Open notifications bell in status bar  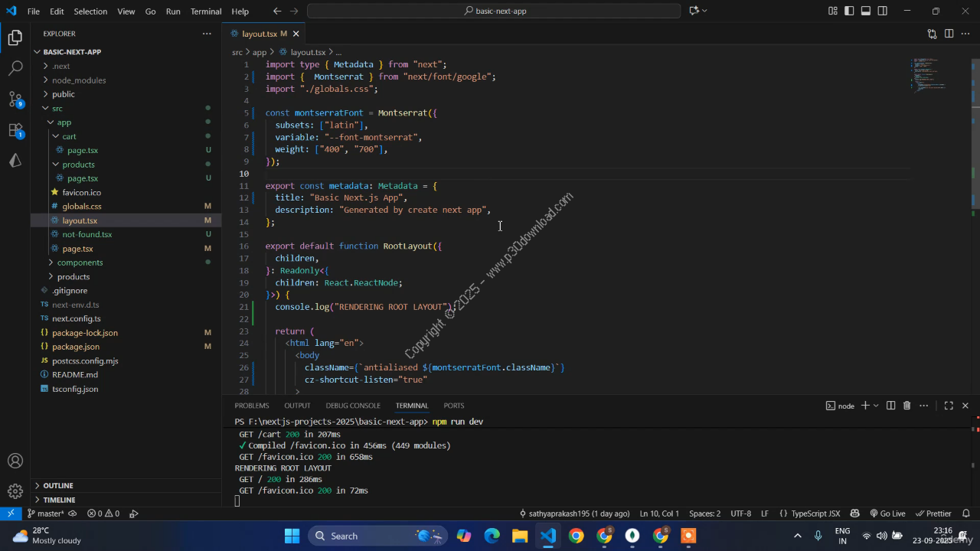966,514
